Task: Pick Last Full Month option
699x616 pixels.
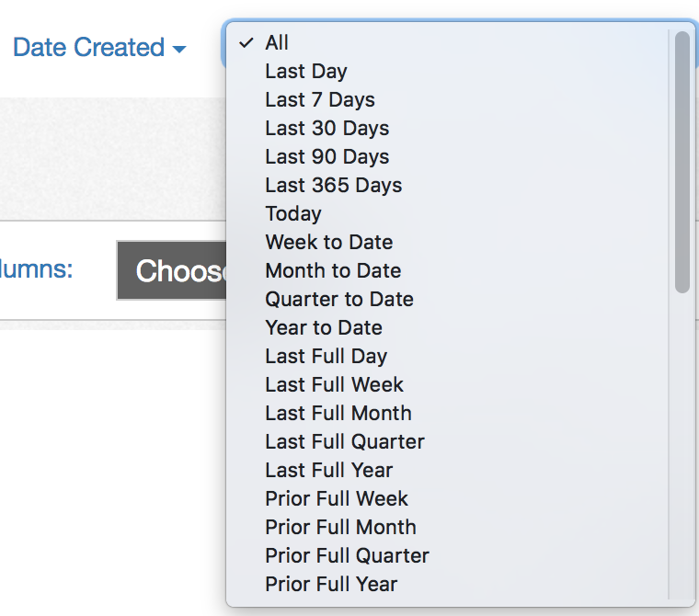Action: pos(338,413)
